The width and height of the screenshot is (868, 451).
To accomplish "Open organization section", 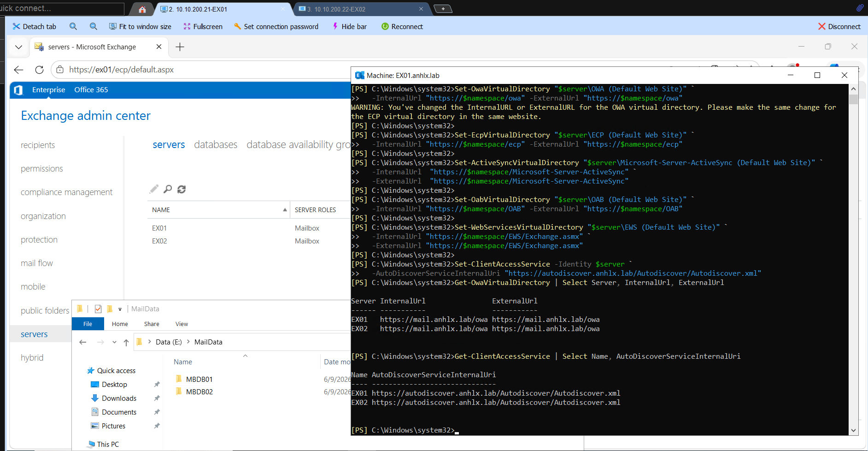I will point(43,216).
